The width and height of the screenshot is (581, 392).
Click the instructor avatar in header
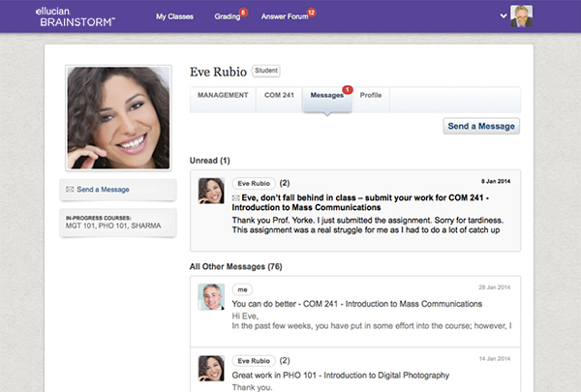[521, 16]
